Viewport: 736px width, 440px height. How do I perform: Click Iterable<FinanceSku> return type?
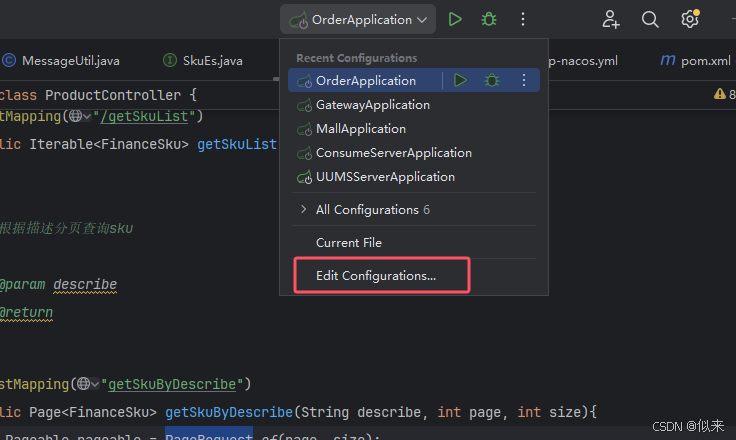tap(109, 144)
